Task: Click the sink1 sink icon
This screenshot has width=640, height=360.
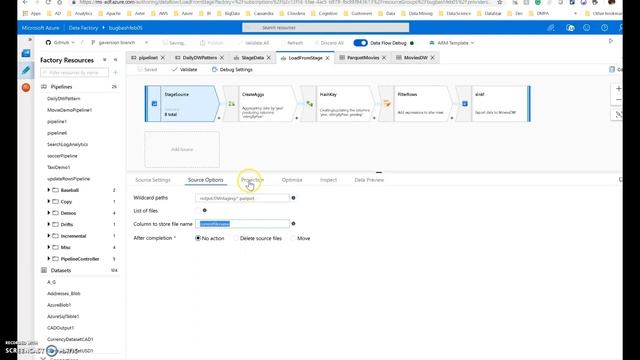Action: click(x=464, y=104)
